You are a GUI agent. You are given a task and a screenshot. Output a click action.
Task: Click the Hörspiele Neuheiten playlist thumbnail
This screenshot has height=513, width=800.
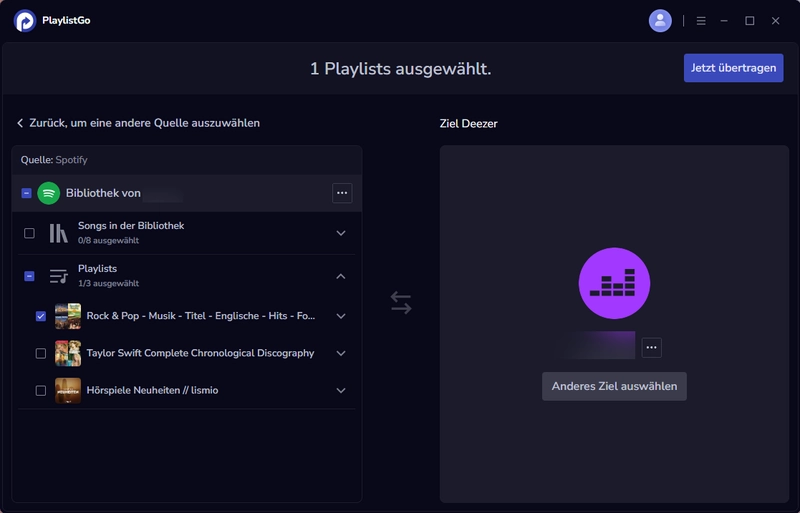coord(68,390)
